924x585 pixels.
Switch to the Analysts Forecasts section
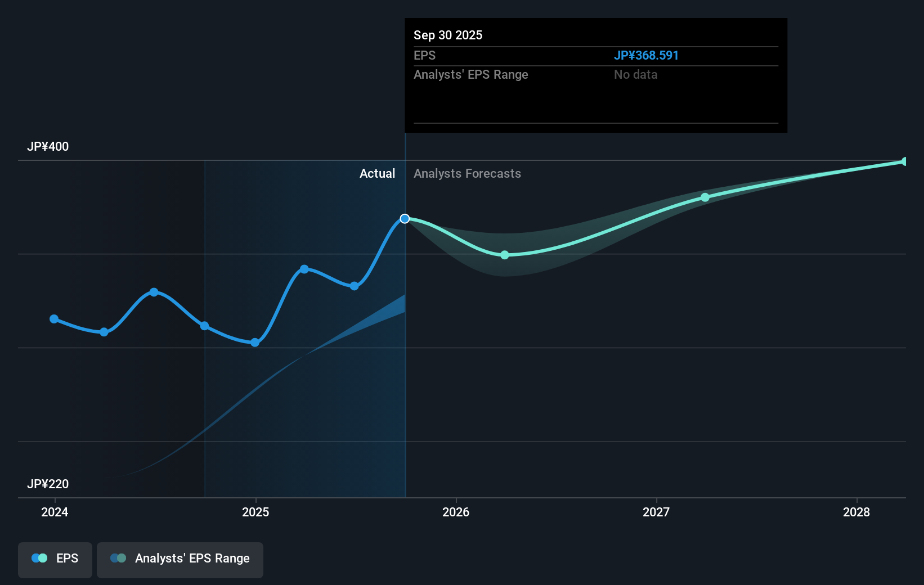pyautogui.click(x=467, y=174)
